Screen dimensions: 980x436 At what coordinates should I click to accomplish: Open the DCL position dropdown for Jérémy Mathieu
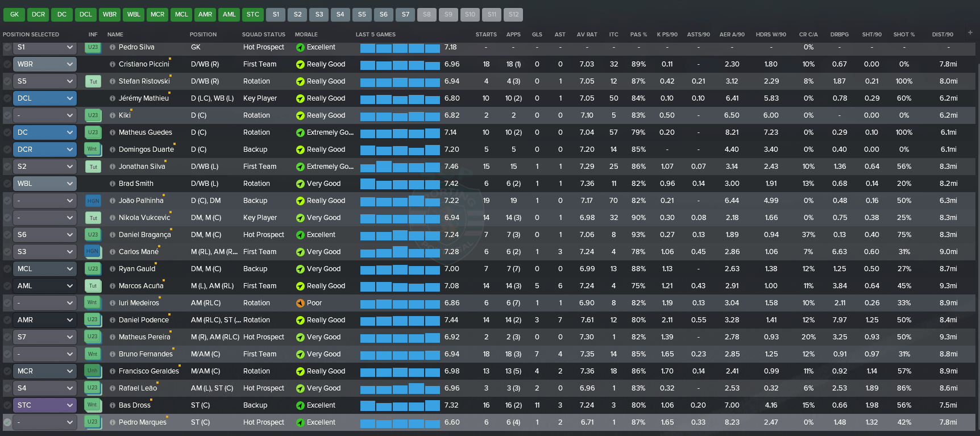(x=44, y=98)
